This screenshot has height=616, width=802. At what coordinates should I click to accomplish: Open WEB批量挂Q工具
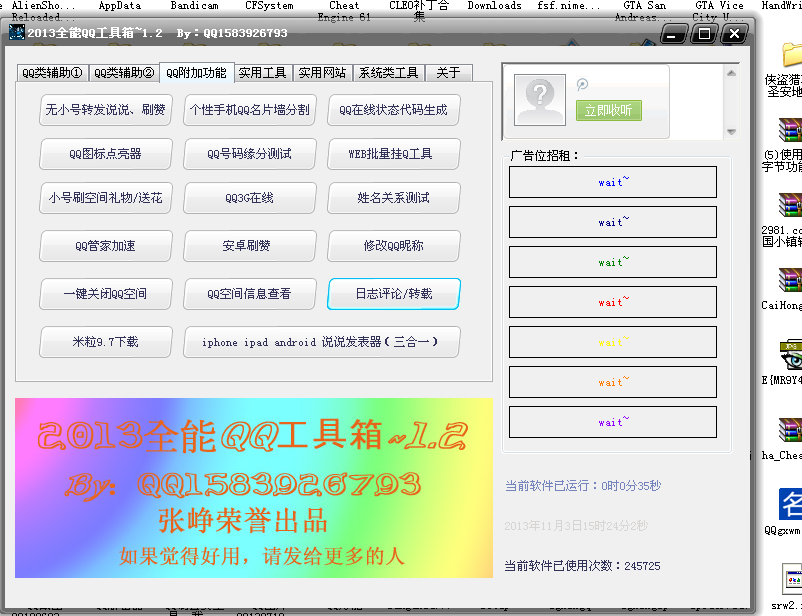393,153
